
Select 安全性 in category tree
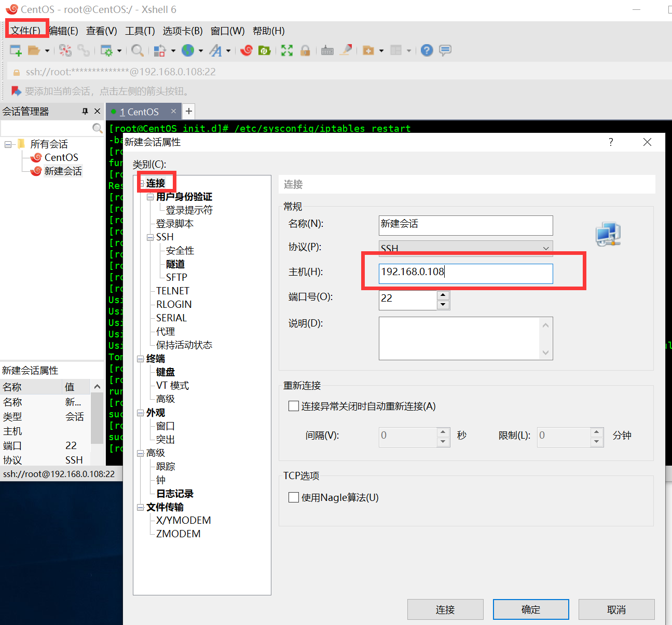pos(180,251)
